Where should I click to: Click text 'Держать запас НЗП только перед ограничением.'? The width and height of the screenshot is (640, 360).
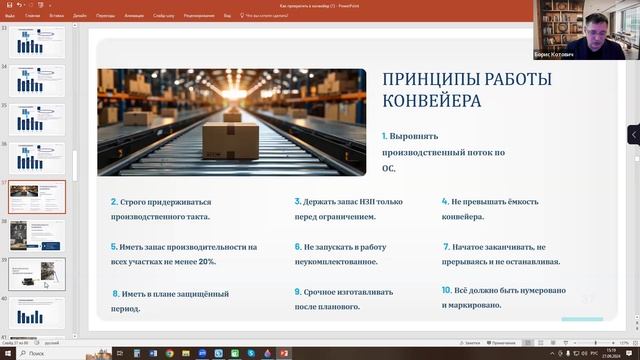point(349,209)
